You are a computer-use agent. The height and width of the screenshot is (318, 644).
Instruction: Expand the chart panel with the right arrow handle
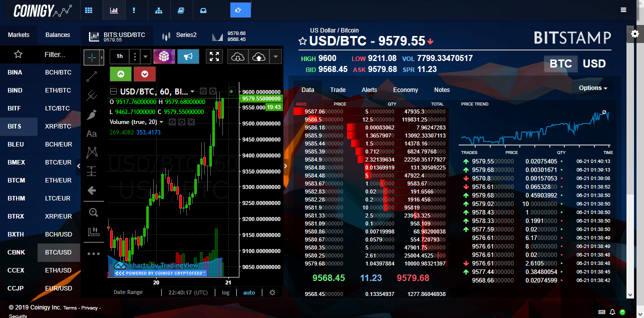285,165
